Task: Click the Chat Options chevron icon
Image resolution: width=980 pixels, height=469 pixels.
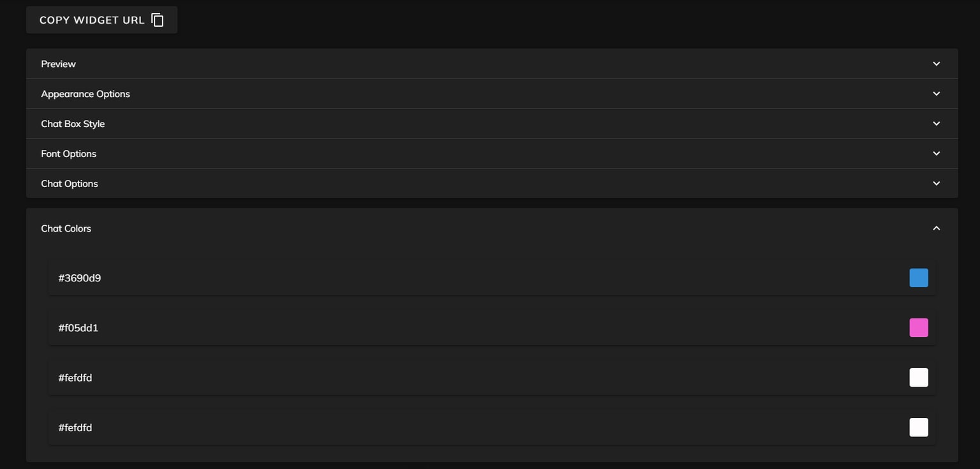Action: tap(936, 183)
